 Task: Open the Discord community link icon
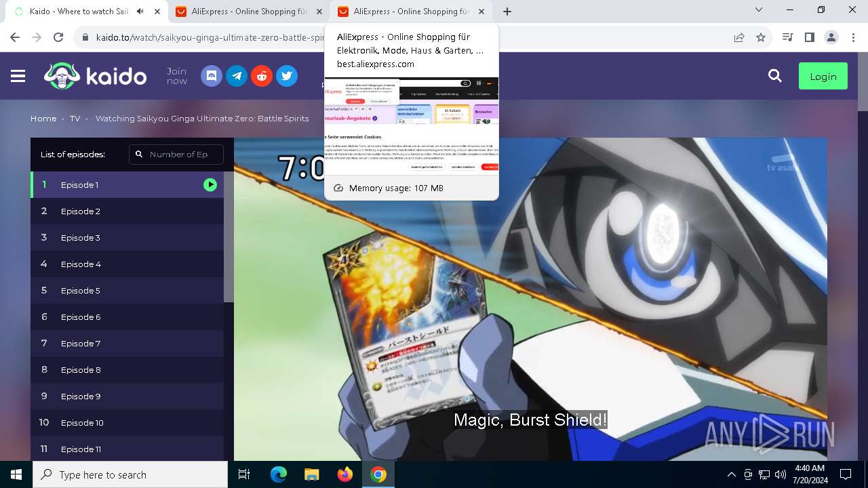212,76
